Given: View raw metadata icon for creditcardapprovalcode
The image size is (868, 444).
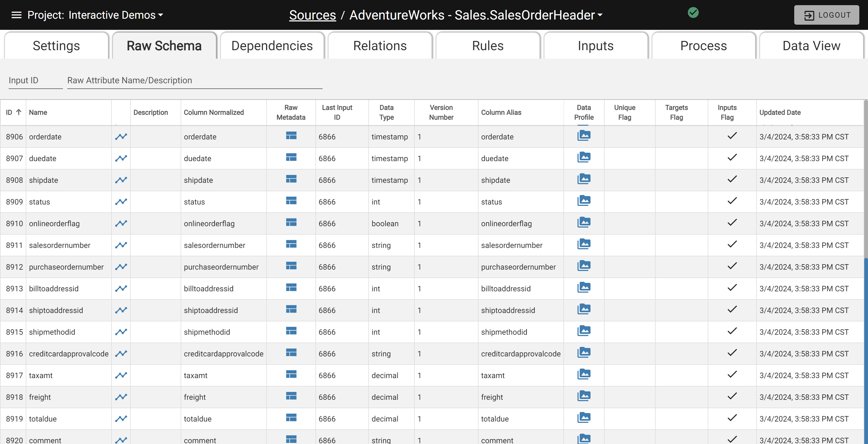Looking at the screenshot, I should click(291, 352).
